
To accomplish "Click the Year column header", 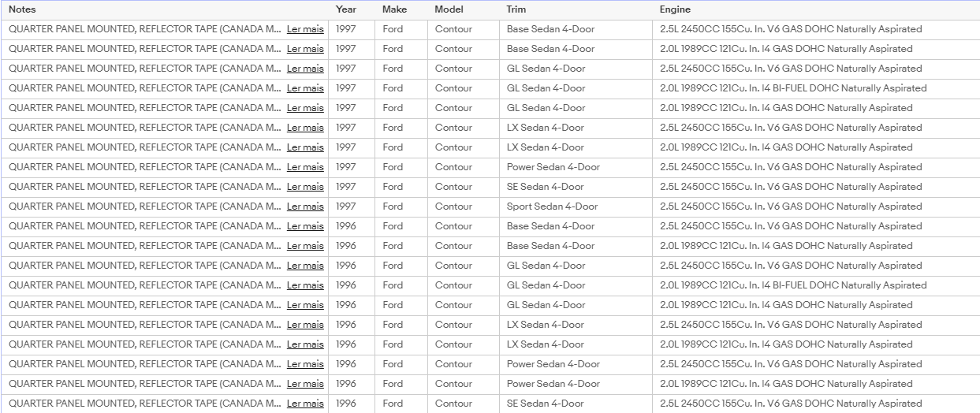I will coord(345,9).
